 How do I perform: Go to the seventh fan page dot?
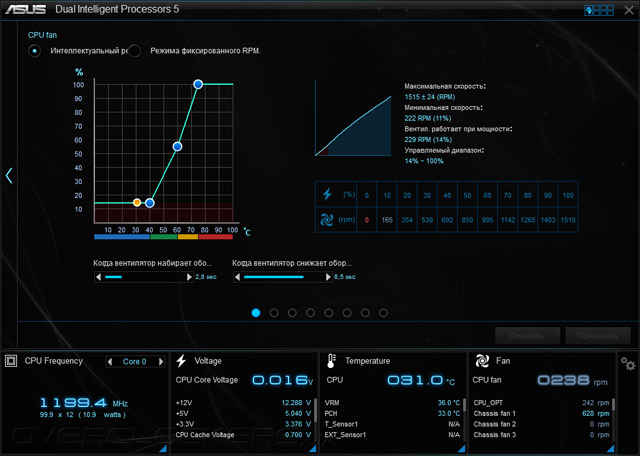click(365, 313)
